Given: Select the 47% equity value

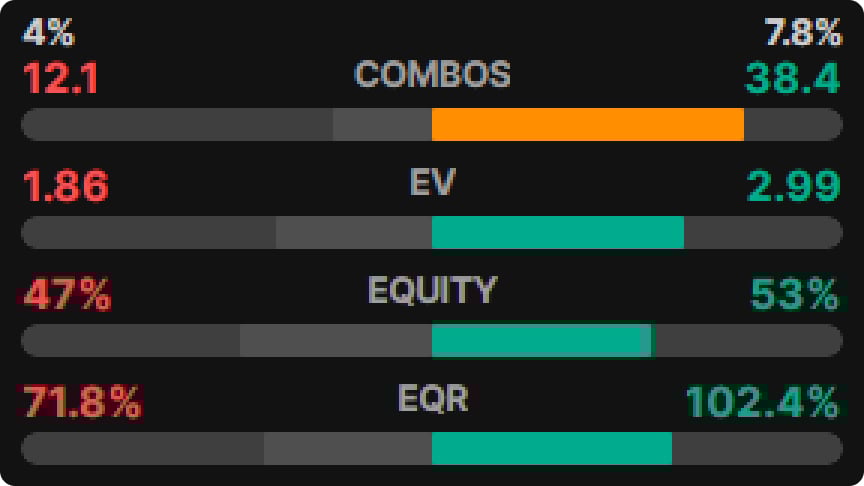Looking at the screenshot, I should (x=67, y=294).
